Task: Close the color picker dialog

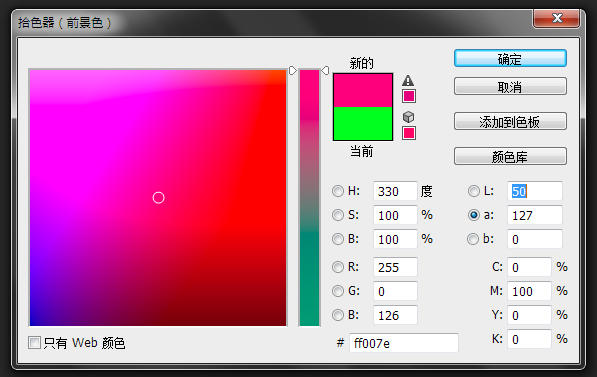Action: click(x=557, y=18)
